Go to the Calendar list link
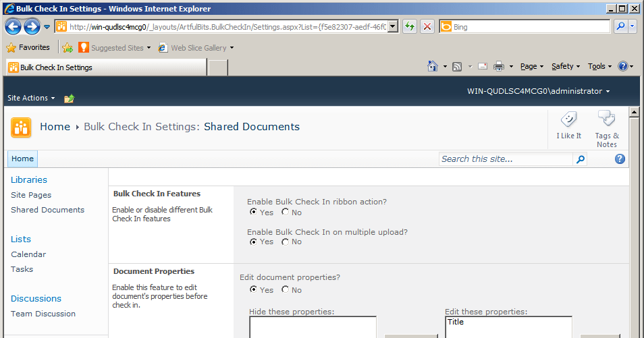Image resolution: width=644 pixels, height=338 pixels. point(28,254)
